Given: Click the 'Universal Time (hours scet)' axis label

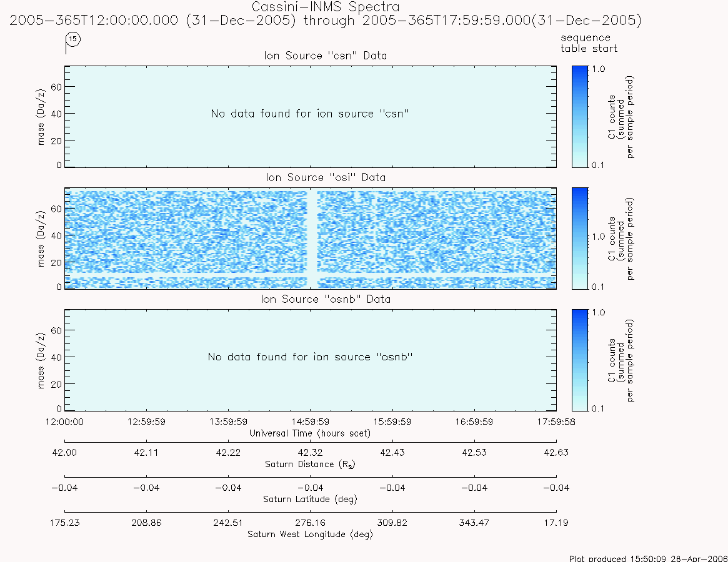Looking at the screenshot, I should click(x=310, y=433).
